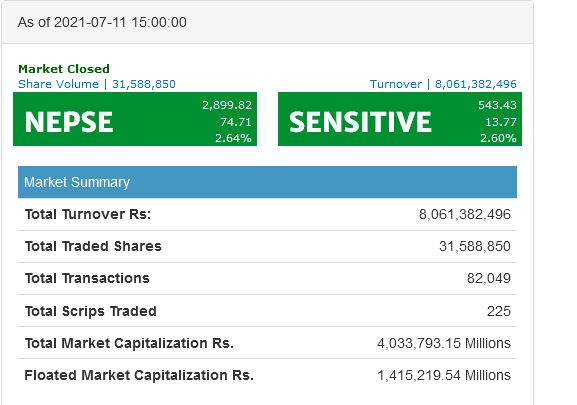
Task: Click the Turnover link
Action: pos(443,84)
